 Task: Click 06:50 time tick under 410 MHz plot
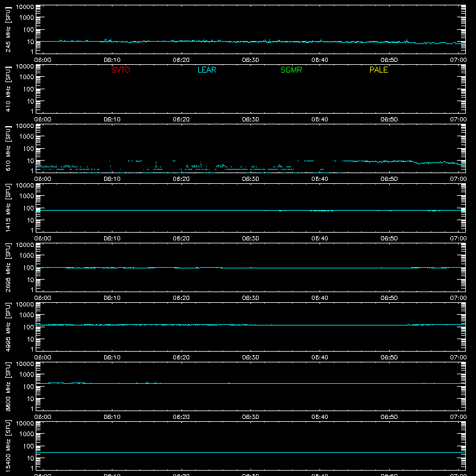389,120
